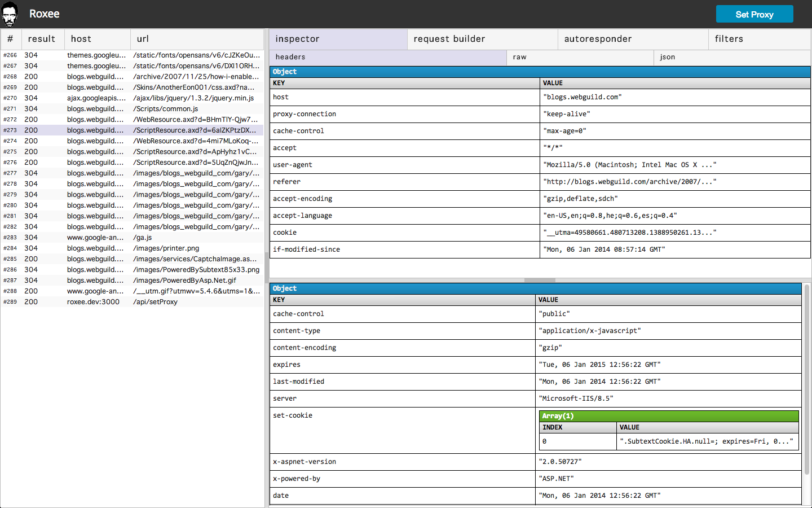Image resolution: width=812 pixels, height=508 pixels.
Task: Select row #286 PoweredBySubtext85x33.png
Action: (x=132, y=270)
